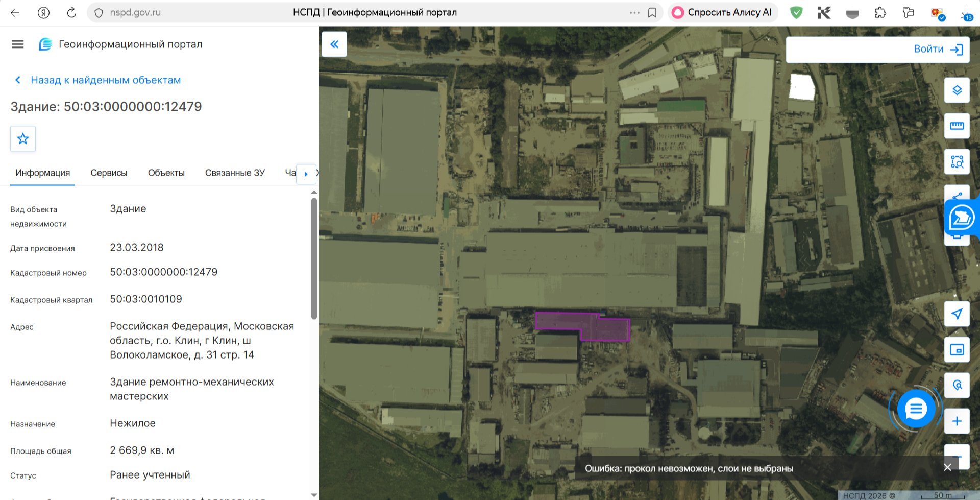Select status value Ранее учтенный

pos(150,475)
